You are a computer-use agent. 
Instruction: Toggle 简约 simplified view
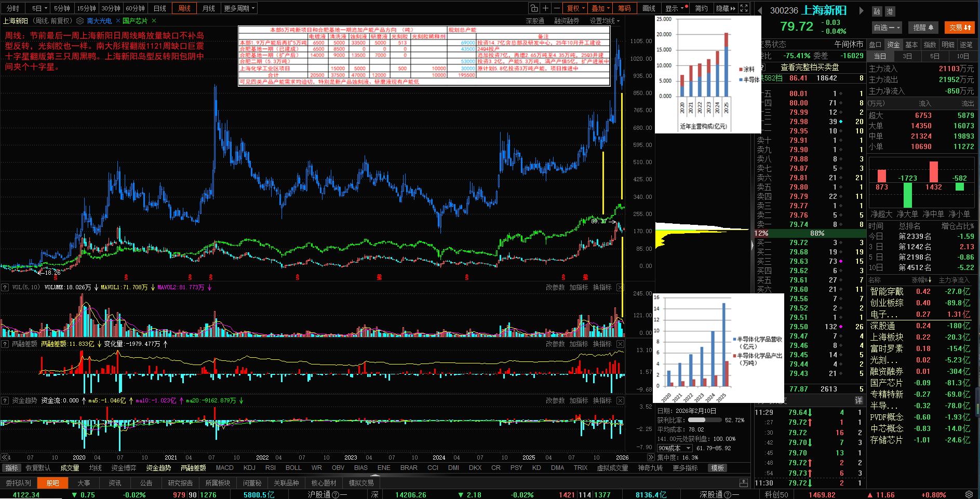point(701,8)
